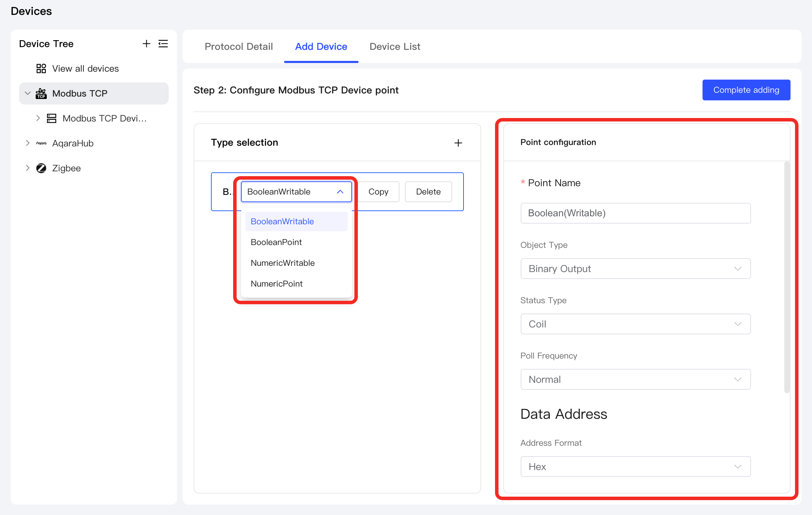812x515 pixels.
Task: Click the Point configuration scrollbar
Action: point(787,277)
